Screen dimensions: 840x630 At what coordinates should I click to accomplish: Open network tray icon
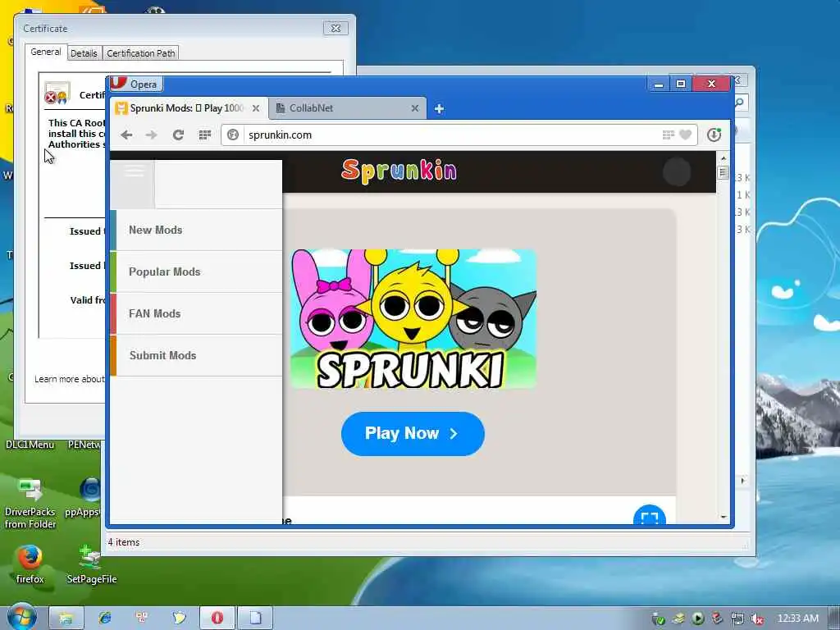tap(737, 619)
